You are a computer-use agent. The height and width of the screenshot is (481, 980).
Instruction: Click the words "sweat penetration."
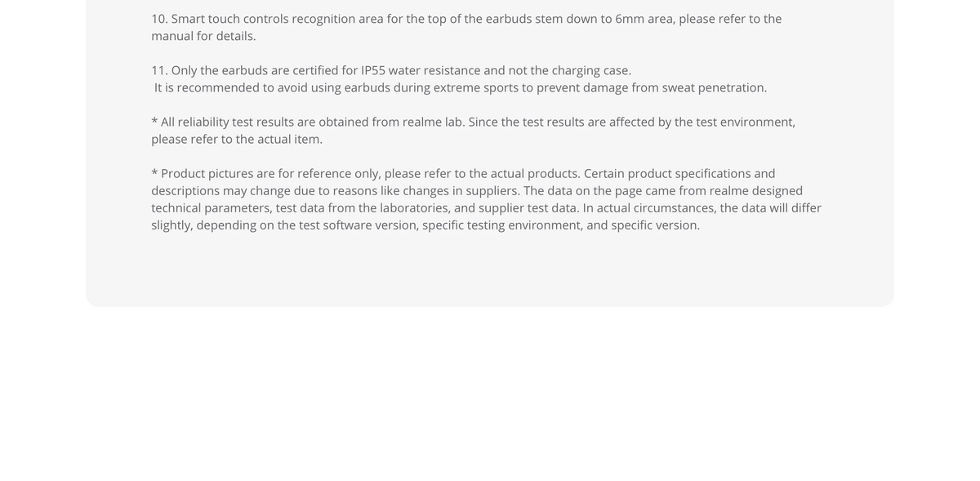tap(715, 87)
